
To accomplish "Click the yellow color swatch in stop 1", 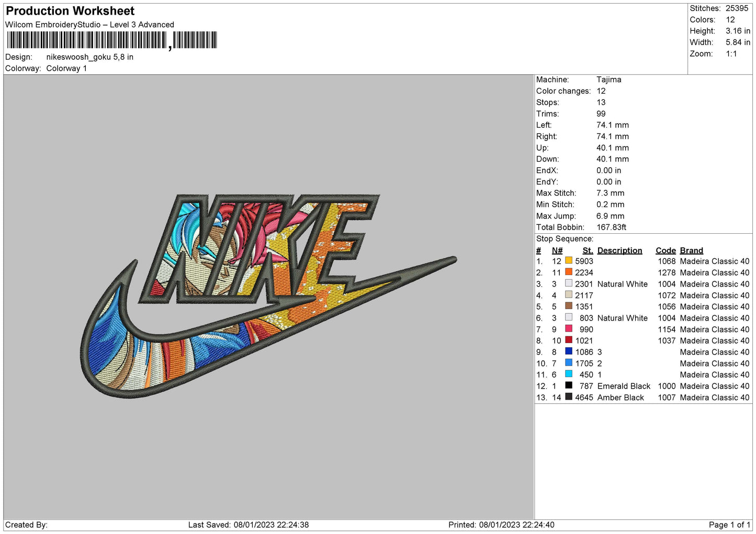I will click(568, 260).
